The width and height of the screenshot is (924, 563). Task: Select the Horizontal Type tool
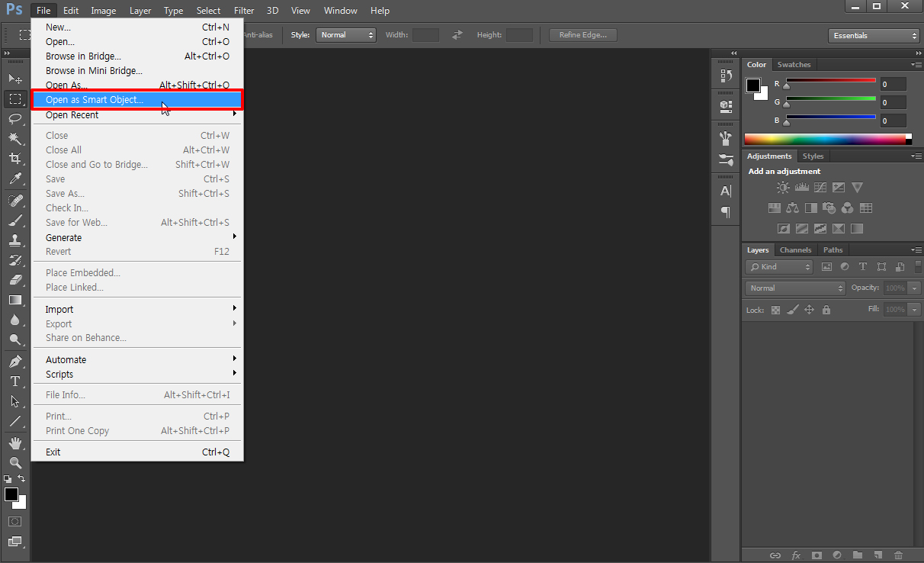(14, 381)
